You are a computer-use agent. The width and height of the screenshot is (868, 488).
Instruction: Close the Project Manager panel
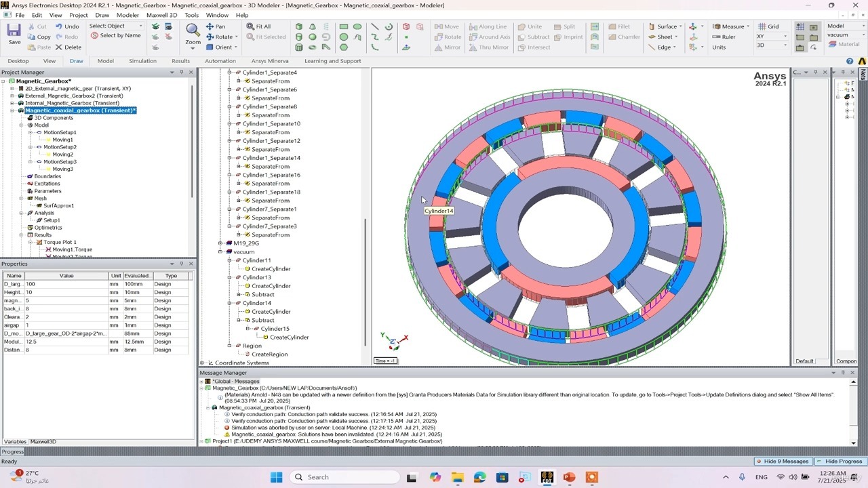tap(191, 73)
